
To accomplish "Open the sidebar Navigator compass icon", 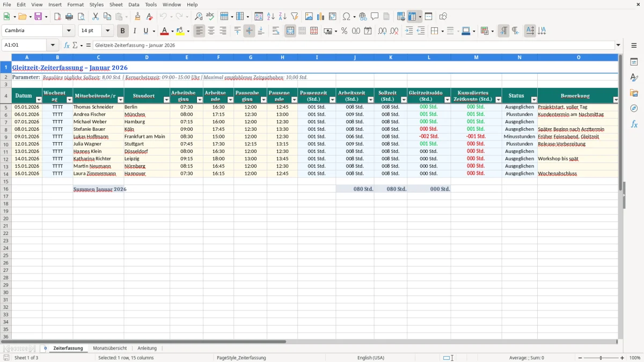I will pyautogui.click(x=634, y=109).
